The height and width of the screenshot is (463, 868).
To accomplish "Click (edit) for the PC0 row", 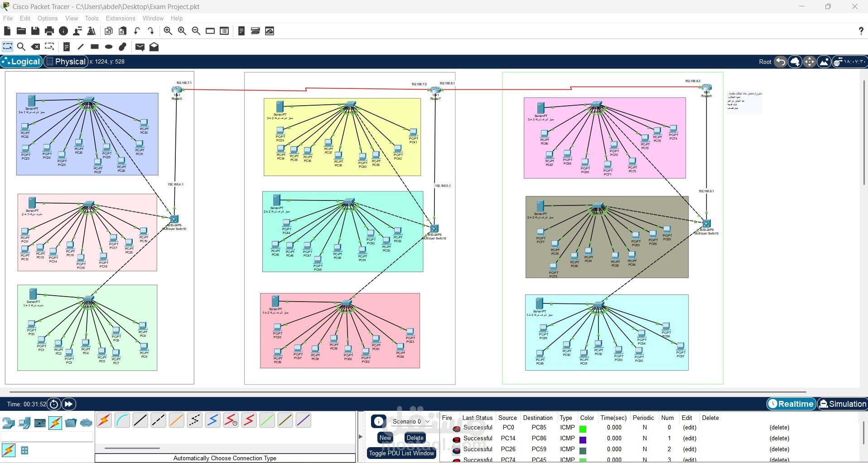I will coord(690,427).
